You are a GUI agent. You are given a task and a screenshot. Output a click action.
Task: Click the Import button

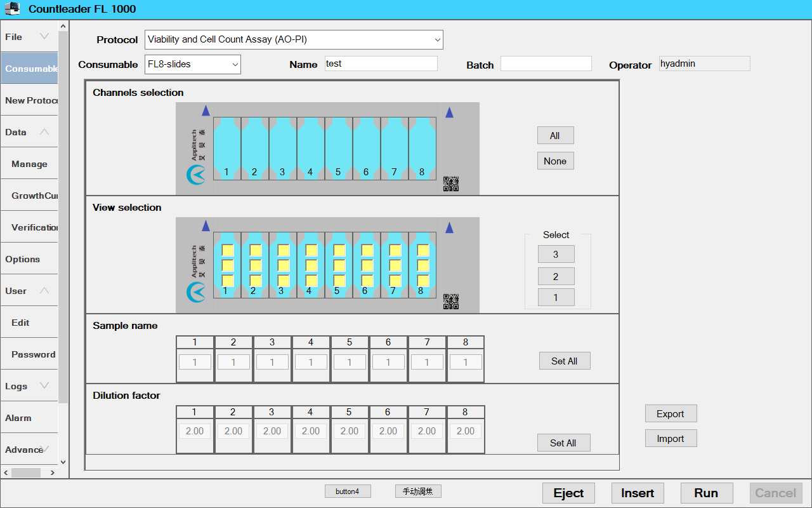671,439
